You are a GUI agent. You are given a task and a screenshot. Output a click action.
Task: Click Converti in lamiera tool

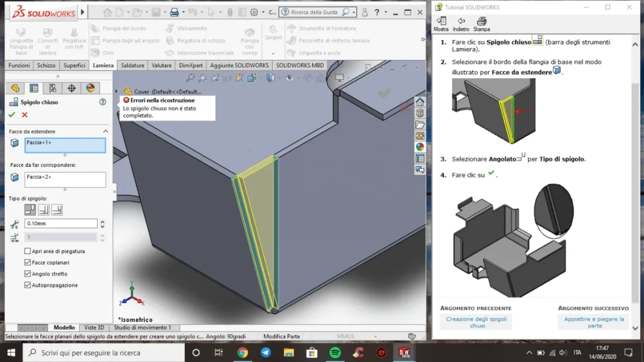[47, 41]
